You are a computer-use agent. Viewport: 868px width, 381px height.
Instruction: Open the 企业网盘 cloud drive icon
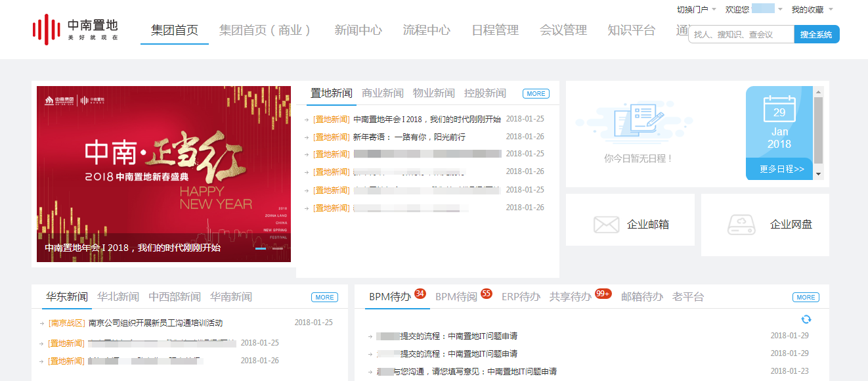pos(741,225)
